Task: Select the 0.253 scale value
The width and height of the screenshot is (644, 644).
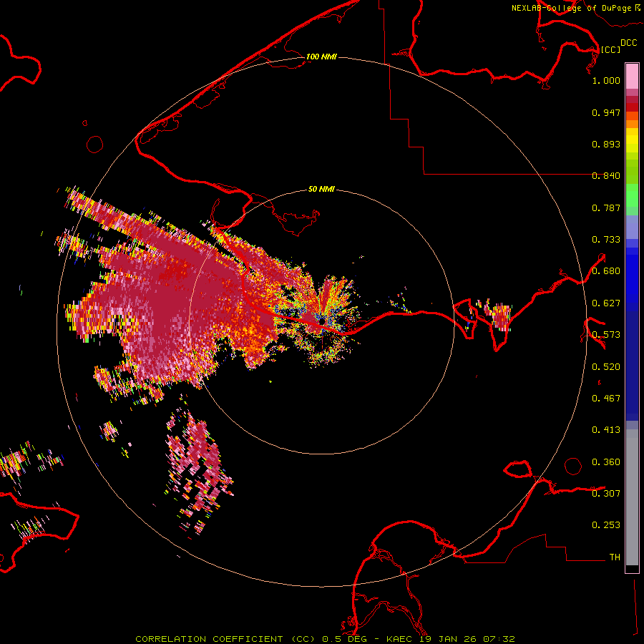Action: [606, 525]
